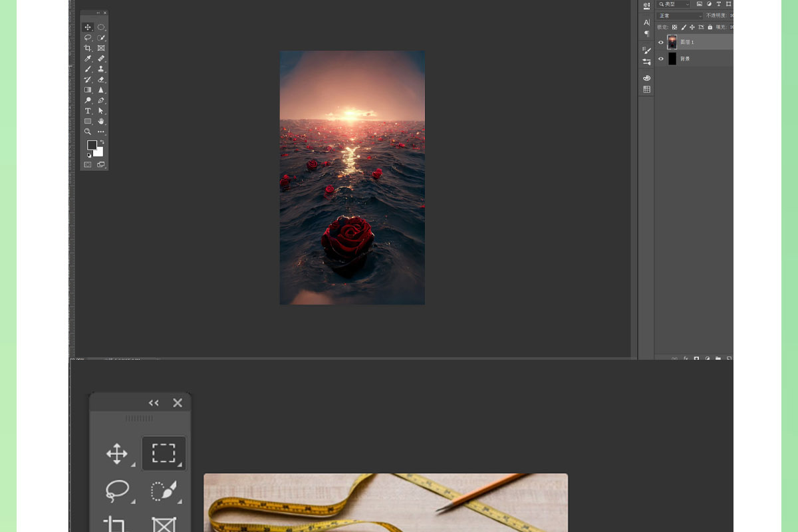Click the 图层 1 layer thumbnail
The image size is (798, 532).
[x=672, y=42]
